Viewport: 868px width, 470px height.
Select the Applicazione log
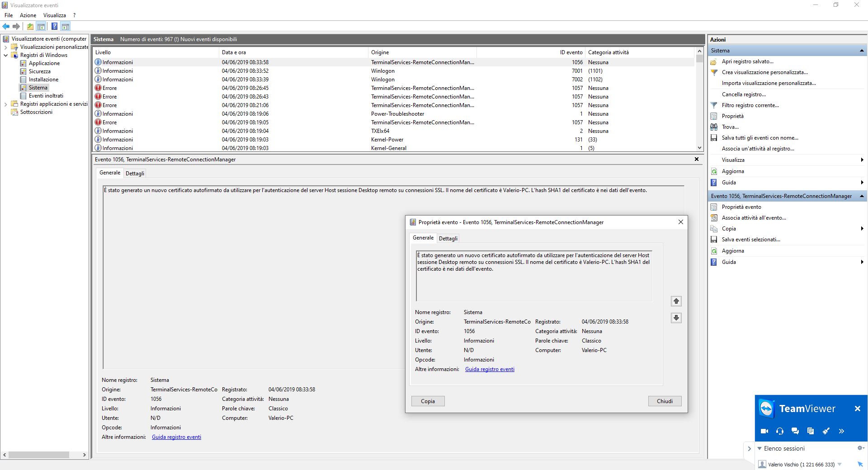coord(44,63)
